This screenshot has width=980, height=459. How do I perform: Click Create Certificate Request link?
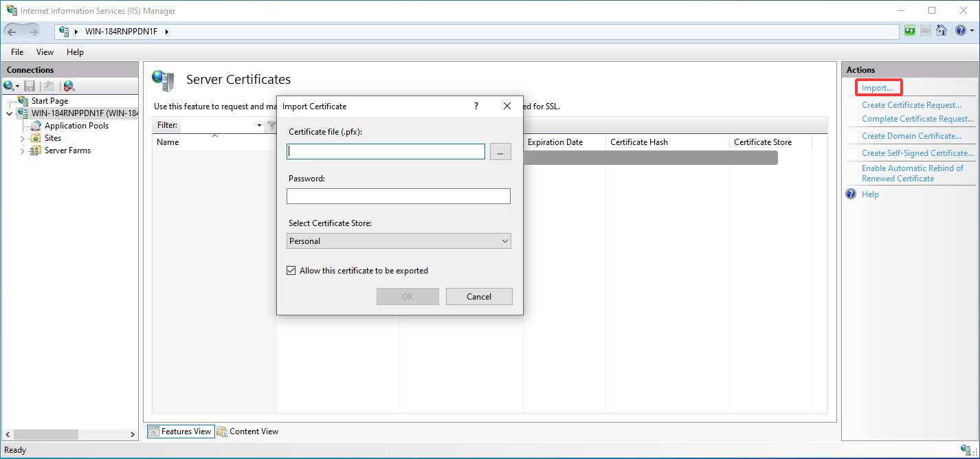point(911,105)
